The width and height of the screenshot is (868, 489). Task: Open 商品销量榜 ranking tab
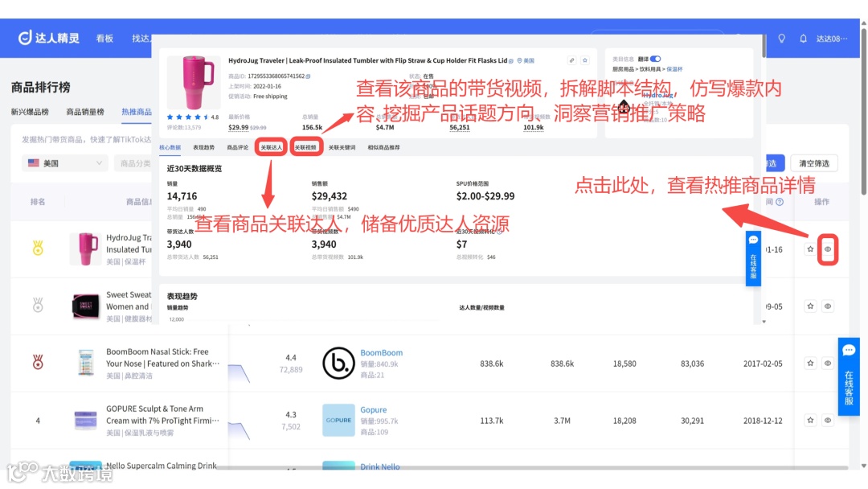click(x=85, y=112)
